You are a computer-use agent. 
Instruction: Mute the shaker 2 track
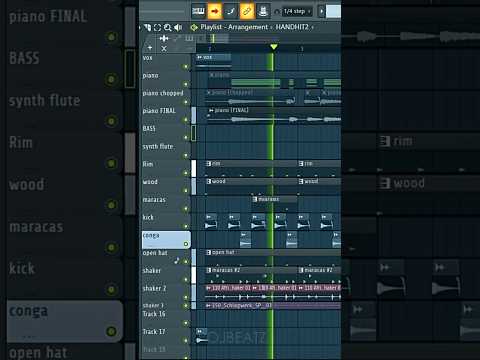click(x=186, y=298)
